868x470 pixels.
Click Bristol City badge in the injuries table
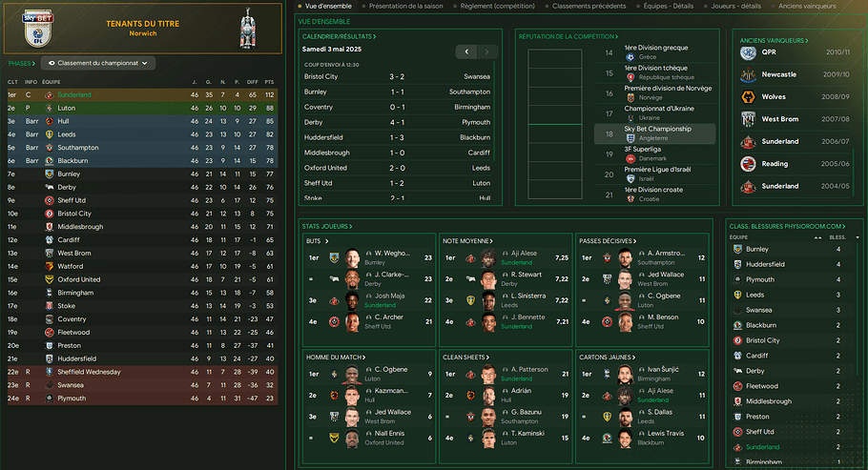pos(737,340)
